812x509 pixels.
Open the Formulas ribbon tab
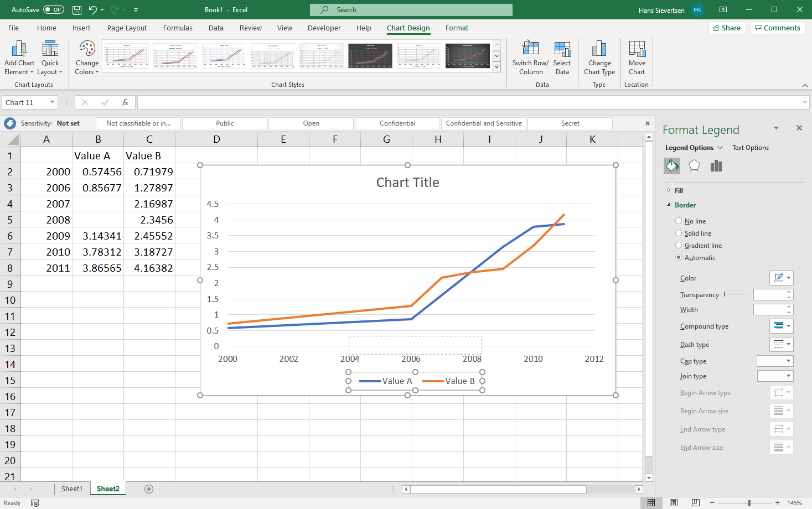(x=178, y=28)
